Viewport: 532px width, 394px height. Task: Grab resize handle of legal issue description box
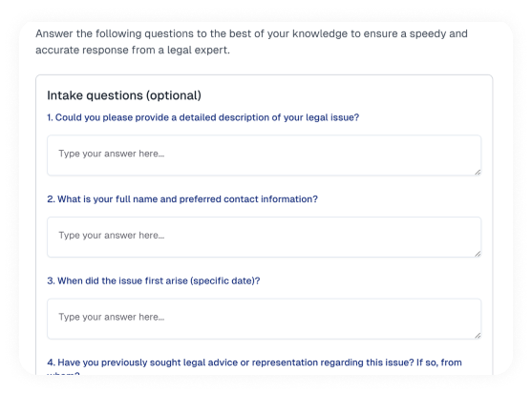(478, 172)
